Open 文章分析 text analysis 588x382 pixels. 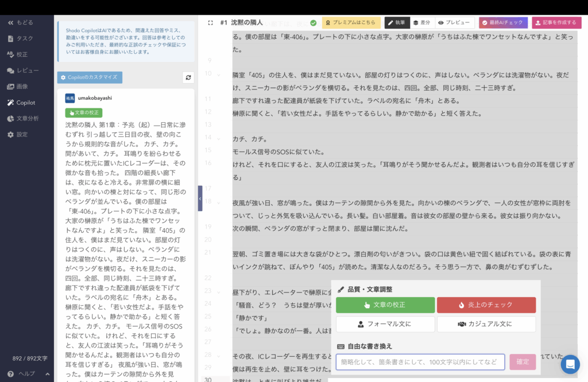point(23,119)
